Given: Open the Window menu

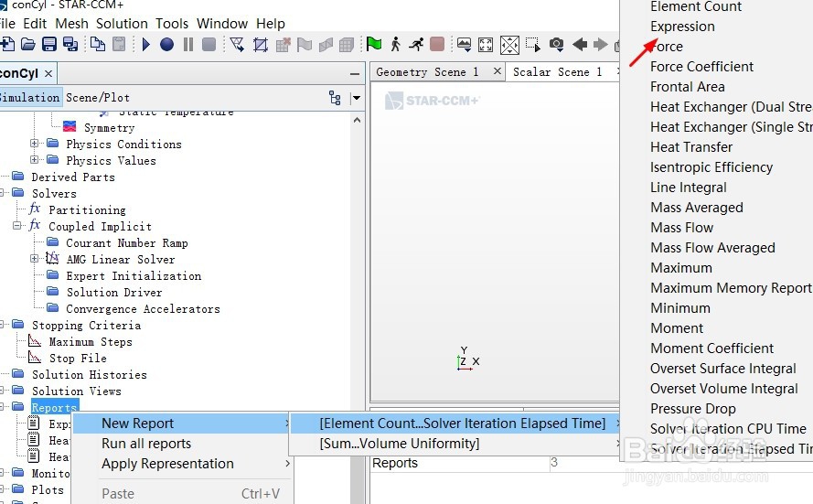Looking at the screenshot, I should 222,24.
